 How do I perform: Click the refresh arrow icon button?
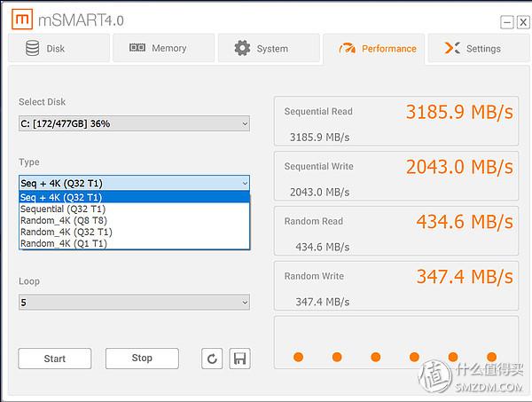coord(212,359)
